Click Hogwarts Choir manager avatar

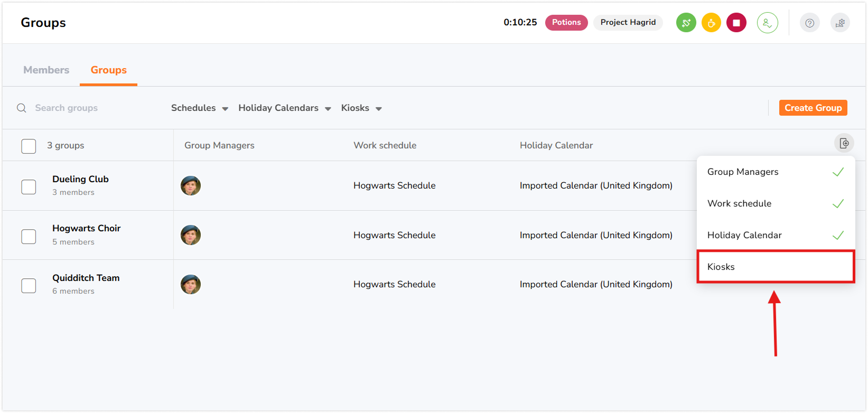pos(191,235)
